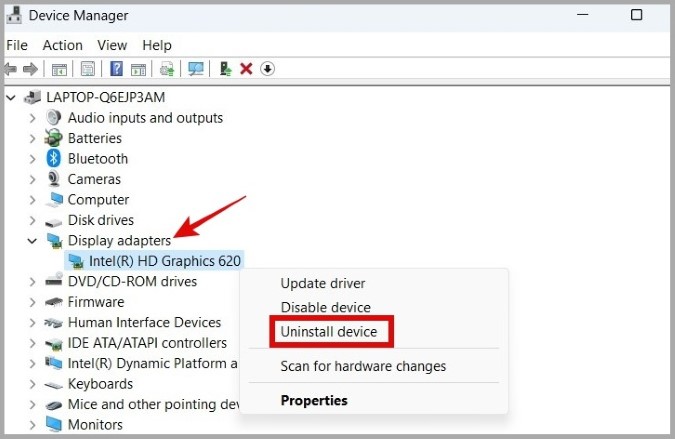Click Properties in the context menu
This screenshot has height=439, width=675.
coord(314,400)
